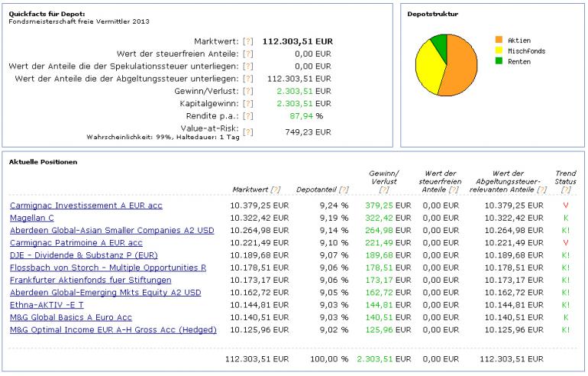The height and width of the screenshot is (376, 588).
Task: Click K trend status for M&G Global Basics
Action: click(566, 317)
